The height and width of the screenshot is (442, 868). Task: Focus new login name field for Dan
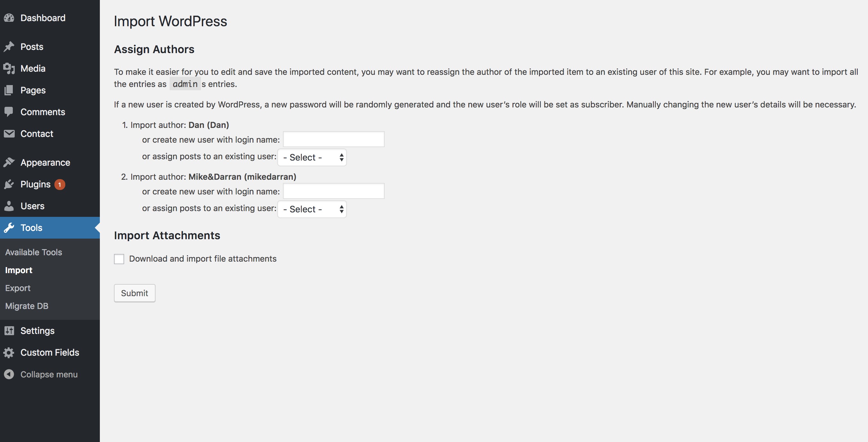coord(334,139)
